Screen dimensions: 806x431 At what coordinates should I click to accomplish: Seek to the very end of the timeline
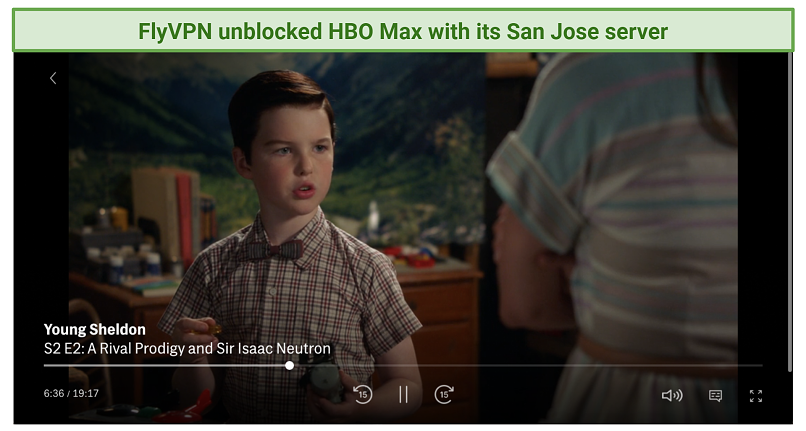pos(761,366)
